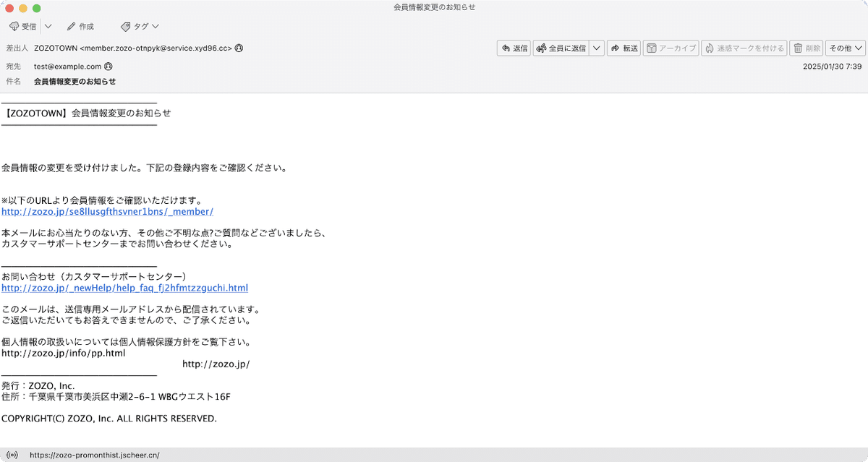The image size is (868, 462).
Task: Click the contact icon beside test@example.com
Action: [x=109, y=67]
